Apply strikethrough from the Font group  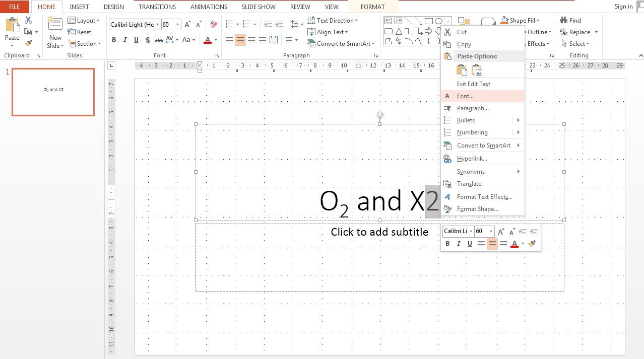pos(159,40)
